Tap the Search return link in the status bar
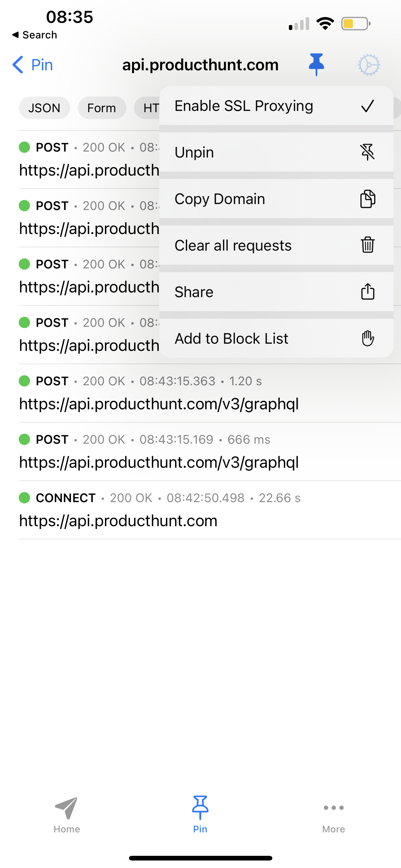Viewport: 401px width, 868px height. point(34,35)
